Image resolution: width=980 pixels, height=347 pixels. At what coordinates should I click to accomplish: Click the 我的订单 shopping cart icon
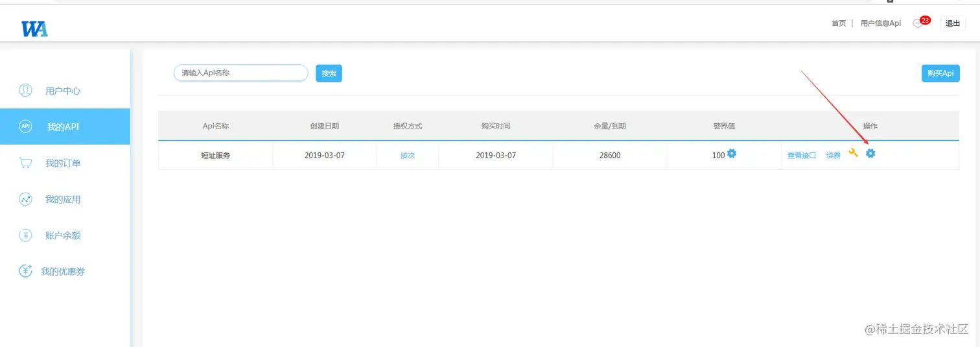25,163
